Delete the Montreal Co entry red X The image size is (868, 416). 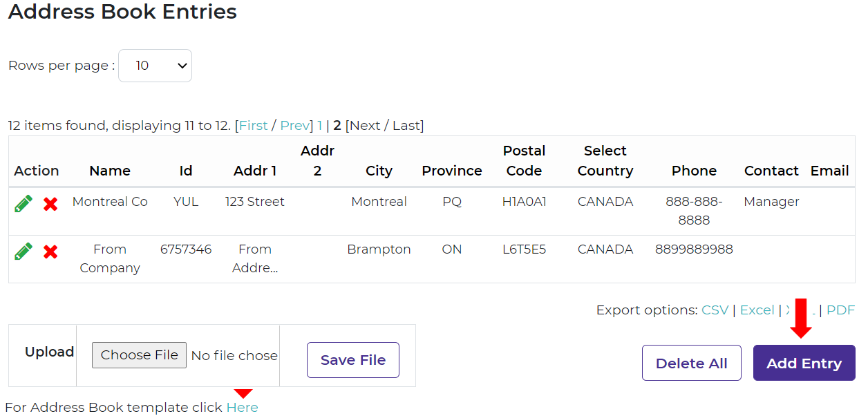pyautogui.click(x=50, y=204)
